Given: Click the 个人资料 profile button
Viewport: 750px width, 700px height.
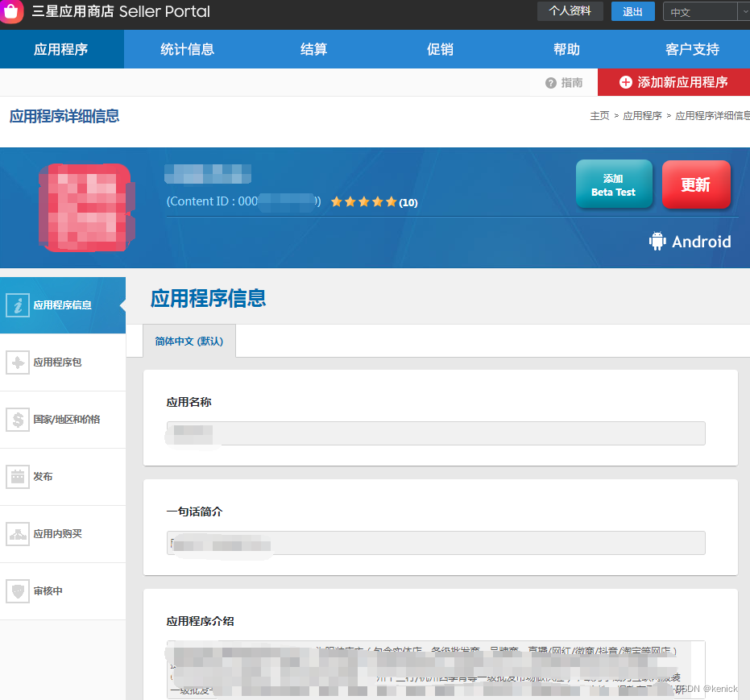Looking at the screenshot, I should (x=570, y=11).
